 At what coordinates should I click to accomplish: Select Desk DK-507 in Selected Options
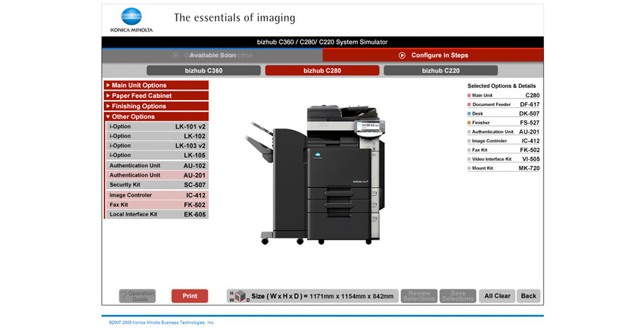coord(503,113)
